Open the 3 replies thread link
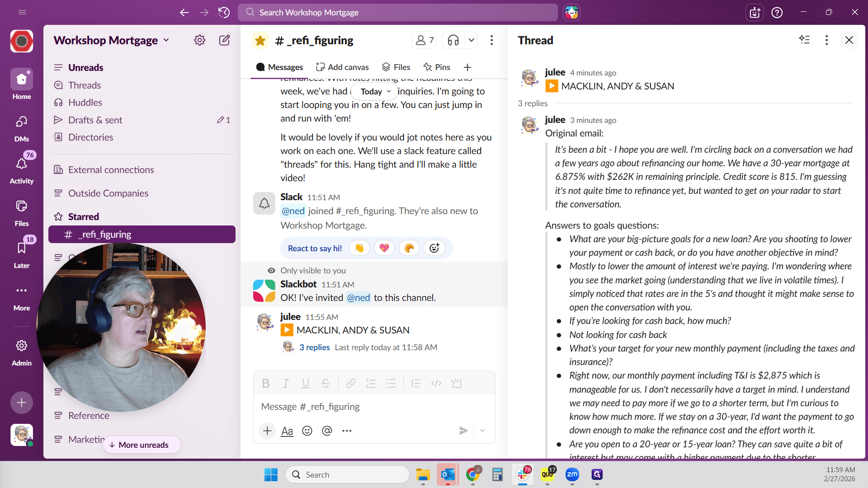Screen dimensions: 868x488 pyautogui.click(x=315, y=347)
